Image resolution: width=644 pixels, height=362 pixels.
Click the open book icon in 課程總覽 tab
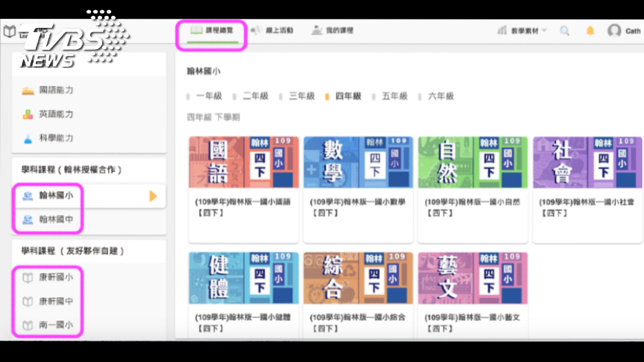196,30
